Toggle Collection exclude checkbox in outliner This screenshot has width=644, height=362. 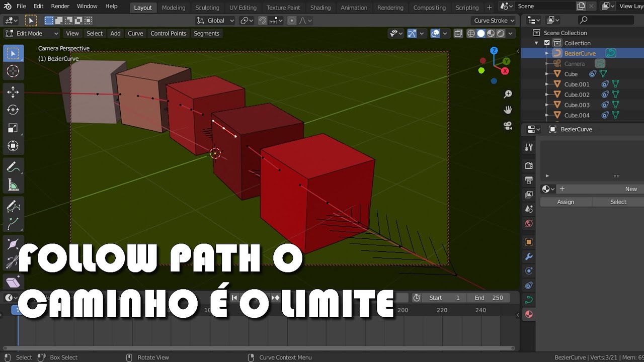click(547, 43)
